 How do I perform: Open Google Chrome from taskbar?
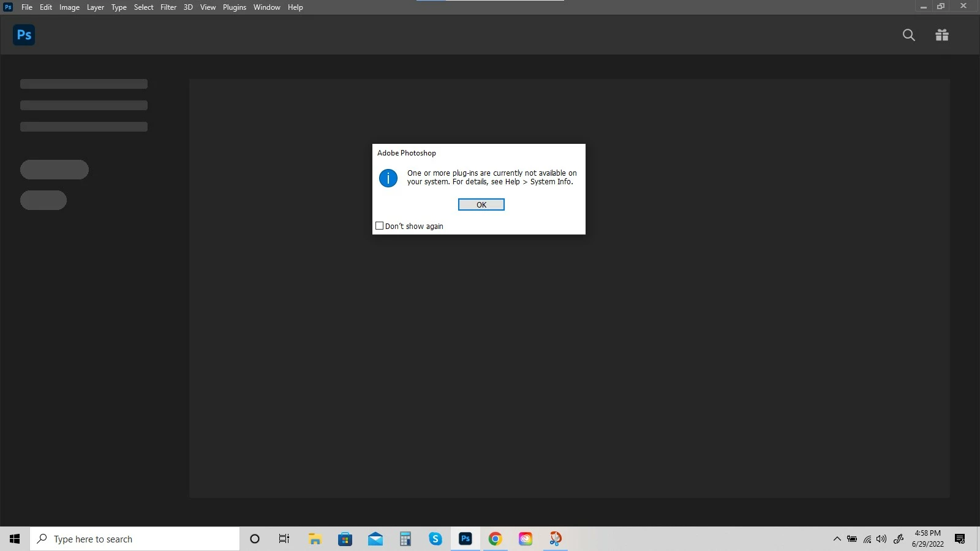click(496, 539)
